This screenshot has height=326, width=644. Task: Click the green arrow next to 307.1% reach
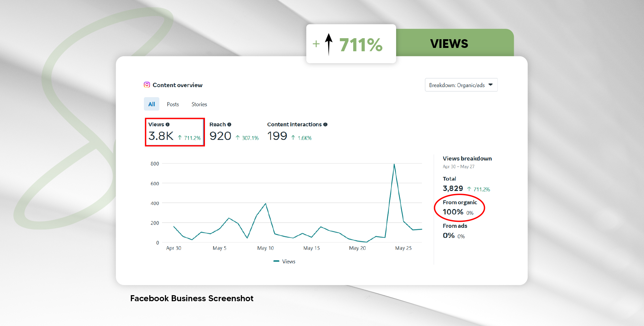237,138
